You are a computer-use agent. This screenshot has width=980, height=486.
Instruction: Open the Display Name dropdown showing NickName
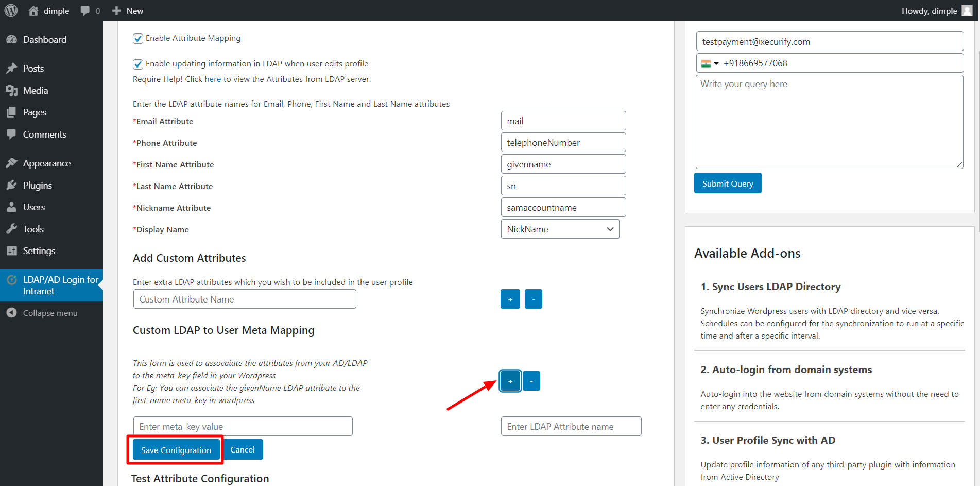[560, 229]
